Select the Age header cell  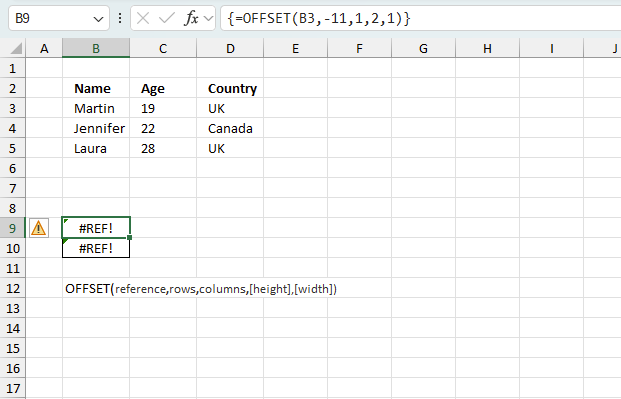163,88
